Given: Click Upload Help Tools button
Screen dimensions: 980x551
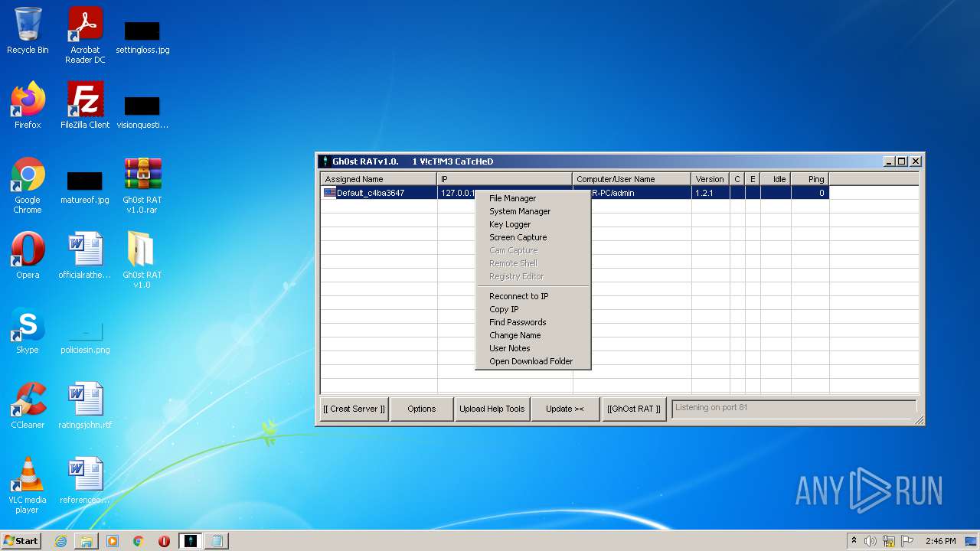Looking at the screenshot, I should click(492, 409).
